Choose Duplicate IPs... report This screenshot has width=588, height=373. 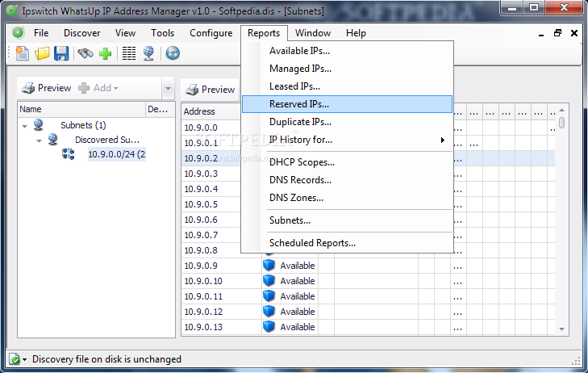[x=348, y=122]
